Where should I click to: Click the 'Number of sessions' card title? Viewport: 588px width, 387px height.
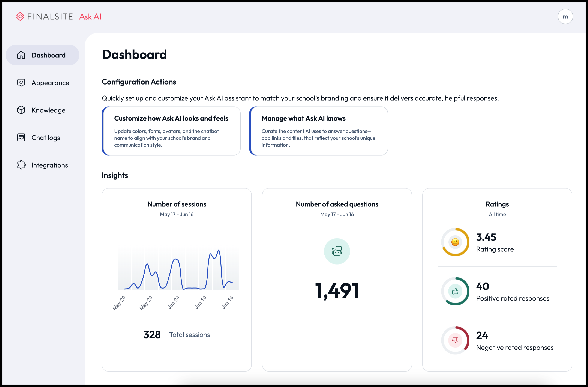177,204
